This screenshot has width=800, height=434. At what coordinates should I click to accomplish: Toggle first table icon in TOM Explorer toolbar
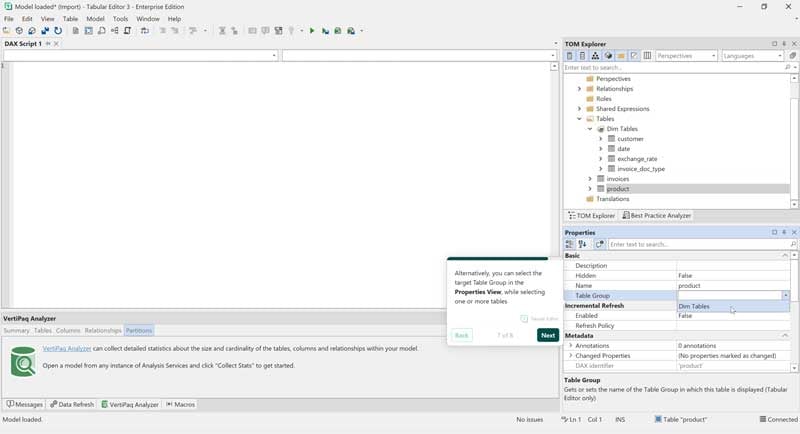[569, 56]
